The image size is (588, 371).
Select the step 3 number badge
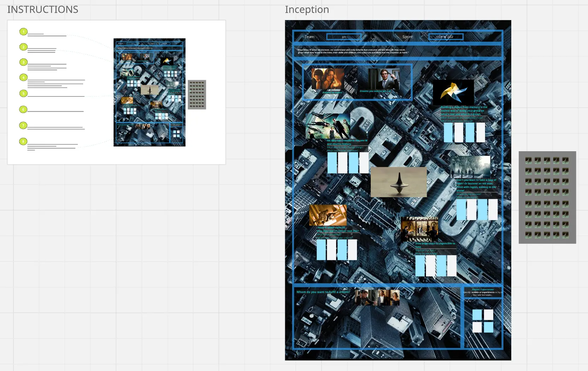(23, 62)
